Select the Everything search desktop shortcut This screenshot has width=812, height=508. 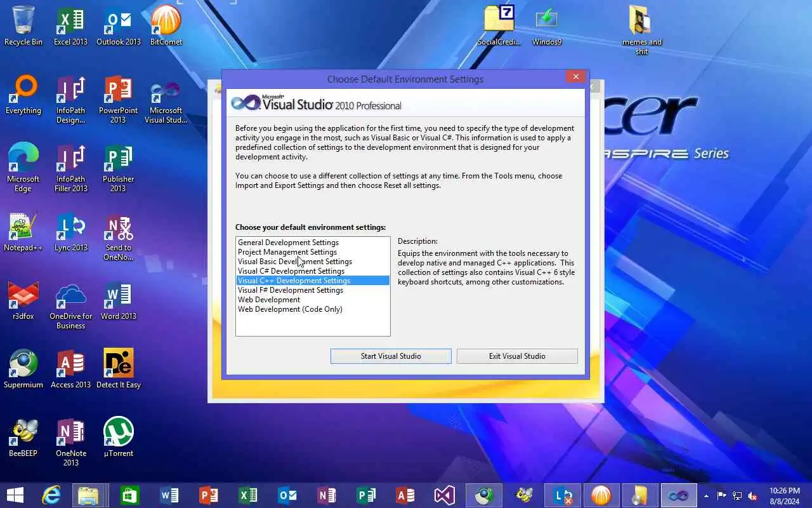[x=23, y=94]
